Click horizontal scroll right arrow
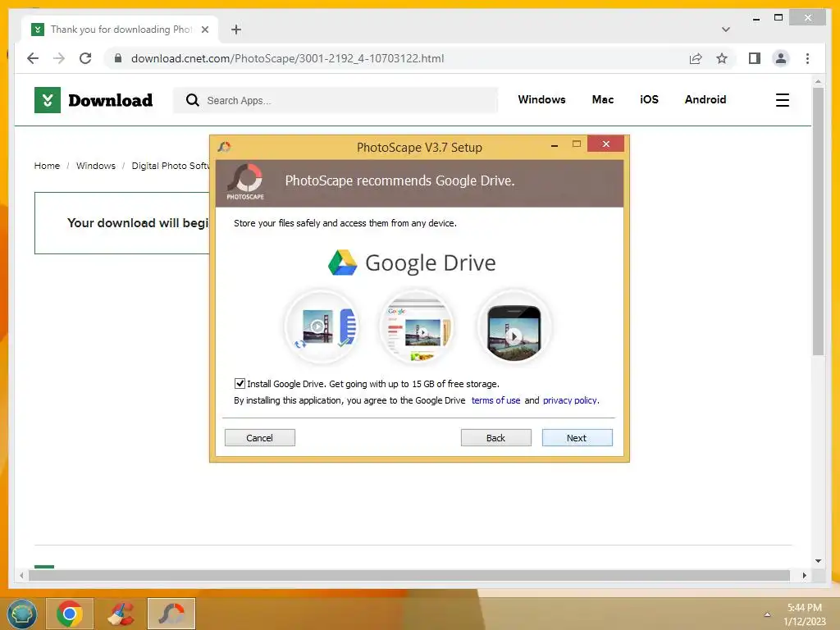The height and width of the screenshot is (630, 840). [804, 575]
